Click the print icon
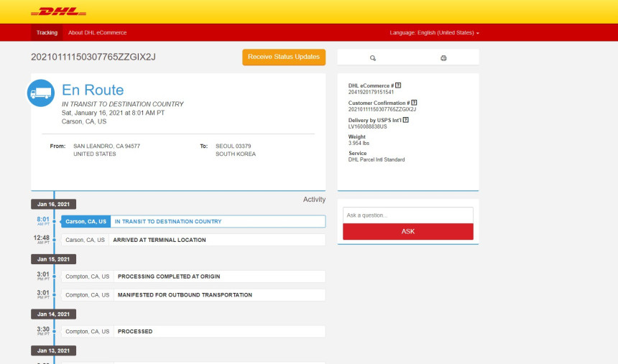Image resolution: width=618 pixels, height=364 pixels. (443, 58)
